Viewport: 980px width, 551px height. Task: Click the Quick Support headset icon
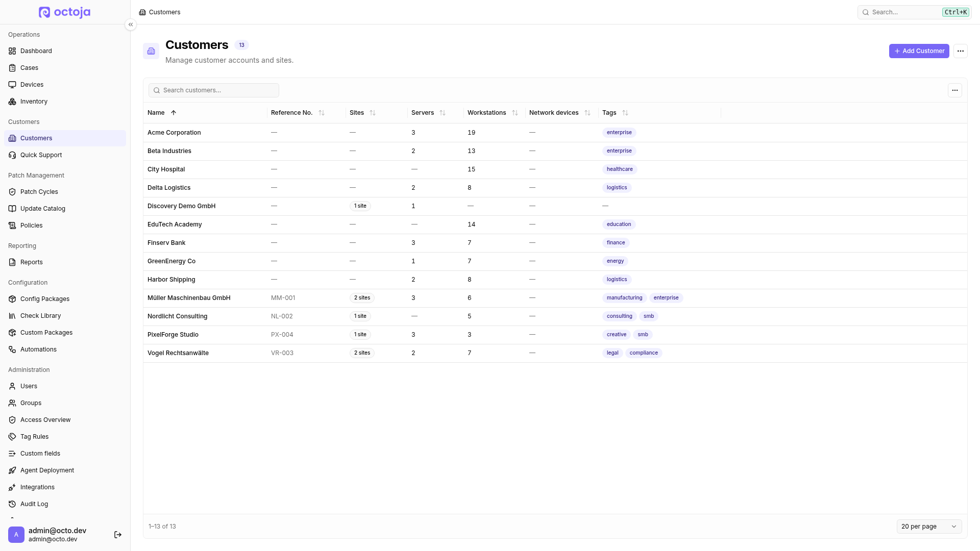[x=12, y=155]
